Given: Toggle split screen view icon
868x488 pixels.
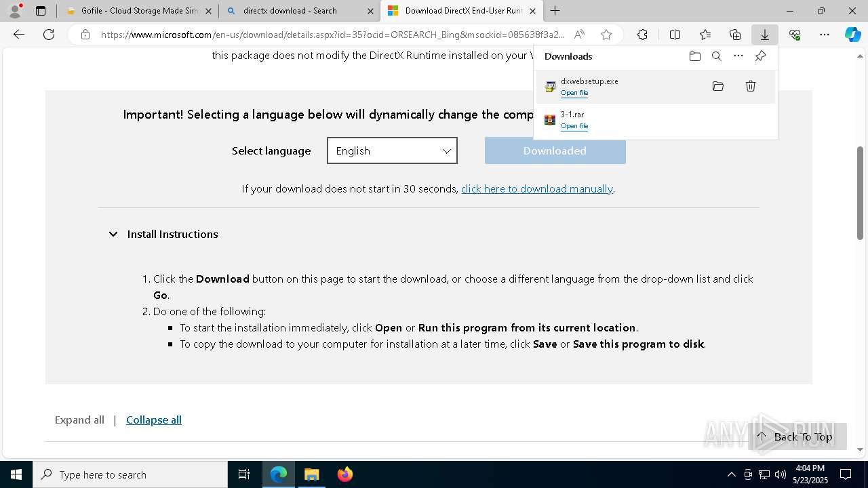Looking at the screenshot, I should [675, 35].
